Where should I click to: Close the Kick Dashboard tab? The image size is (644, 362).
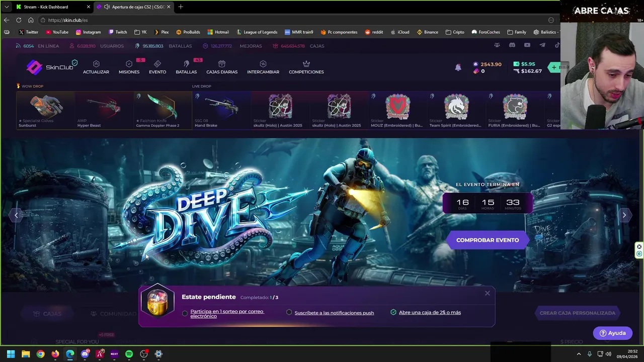tap(89, 7)
